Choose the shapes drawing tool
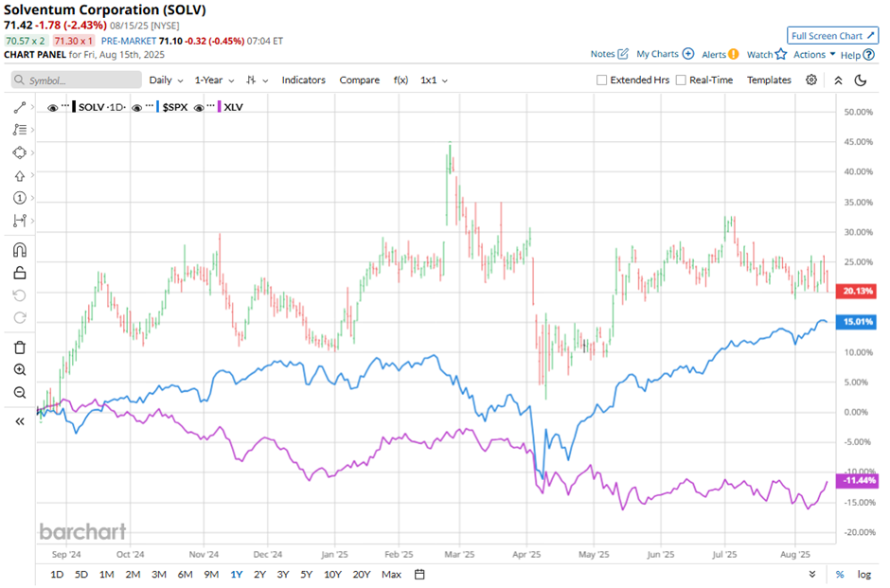 click(x=20, y=152)
